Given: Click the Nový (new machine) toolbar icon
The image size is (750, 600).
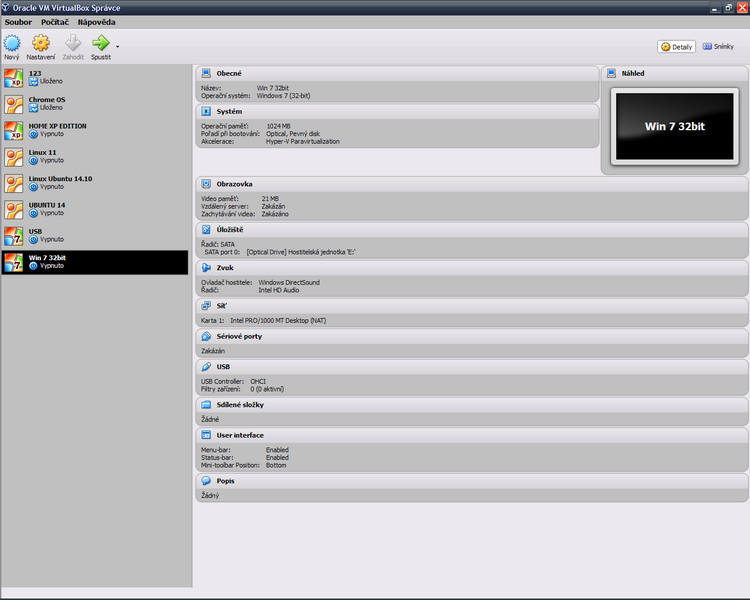Looking at the screenshot, I should 12,43.
